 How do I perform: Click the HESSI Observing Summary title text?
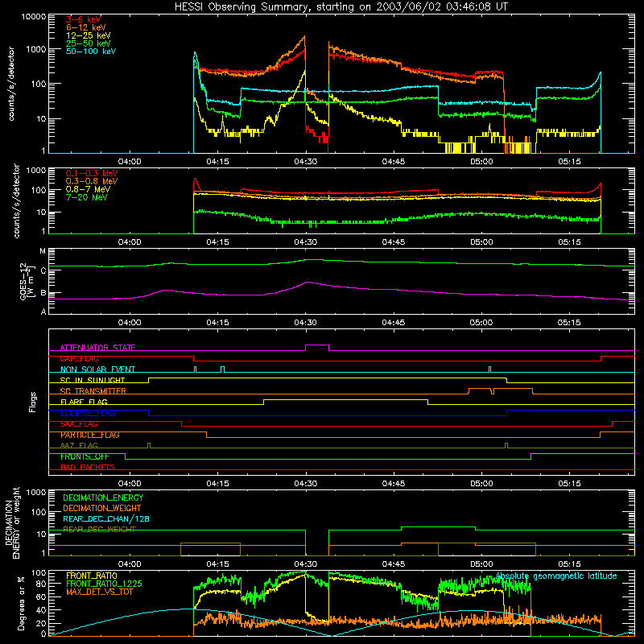[x=341, y=7]
